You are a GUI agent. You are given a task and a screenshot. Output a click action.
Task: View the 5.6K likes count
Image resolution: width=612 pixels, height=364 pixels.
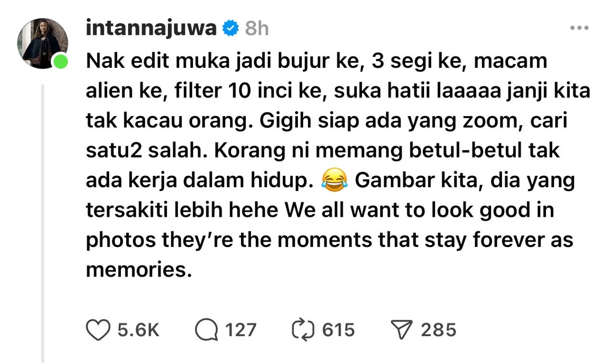pyautogui.click(x=139, y=330)
